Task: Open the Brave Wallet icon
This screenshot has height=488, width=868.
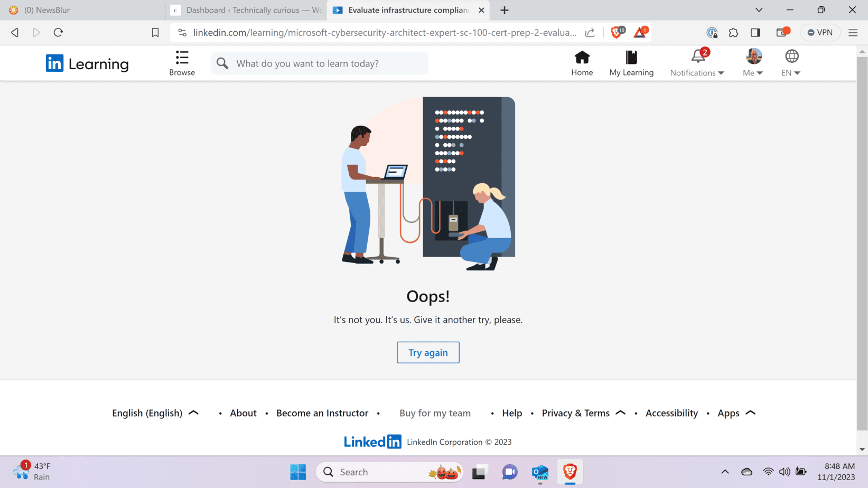Action: point(782,33)
